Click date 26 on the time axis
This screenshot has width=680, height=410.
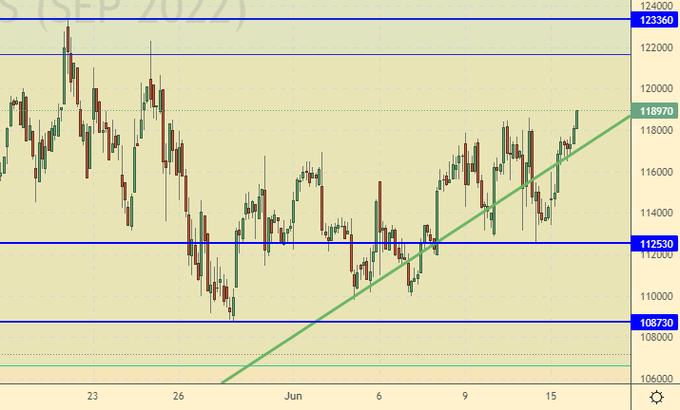(177, 395)
